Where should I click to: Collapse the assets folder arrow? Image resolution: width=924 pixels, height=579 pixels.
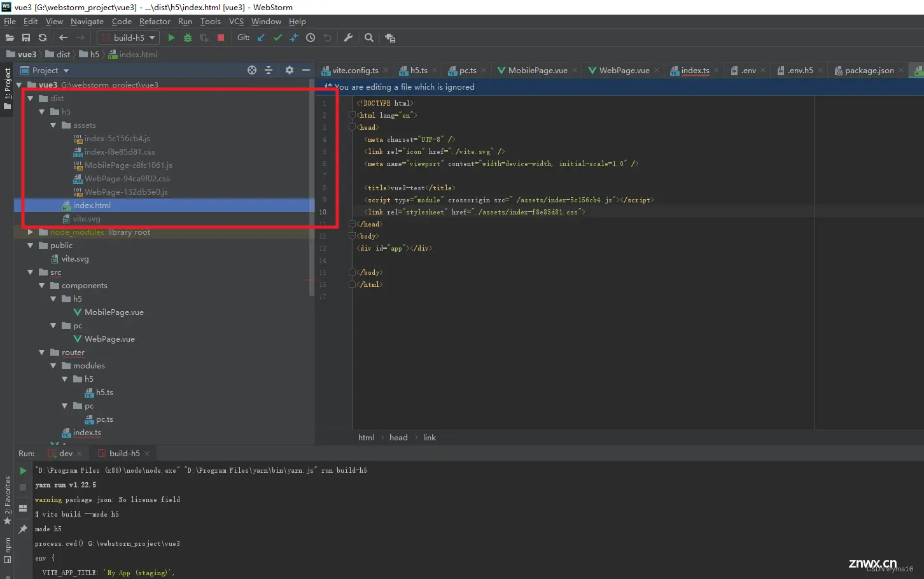pyautogui.click(x=53, y=125)
